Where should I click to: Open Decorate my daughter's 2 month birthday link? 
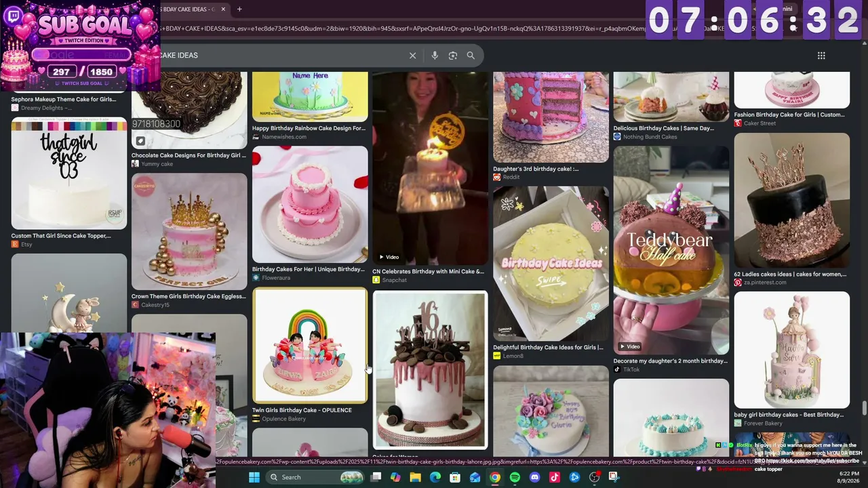pos(671,361)
